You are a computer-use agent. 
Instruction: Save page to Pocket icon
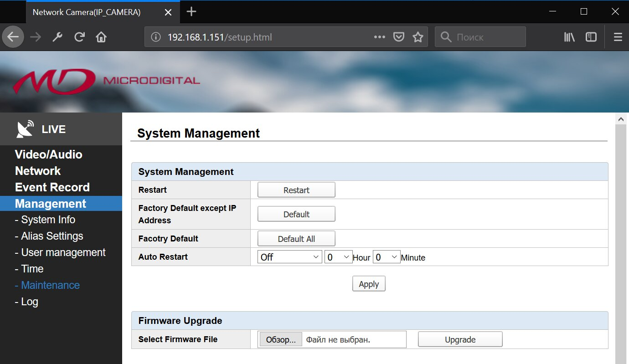point(399,37)
